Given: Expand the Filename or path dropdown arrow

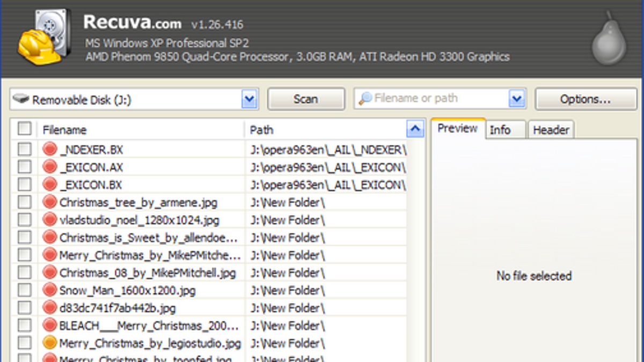Looking at the screenshot, I should click(x=516, y=99).
